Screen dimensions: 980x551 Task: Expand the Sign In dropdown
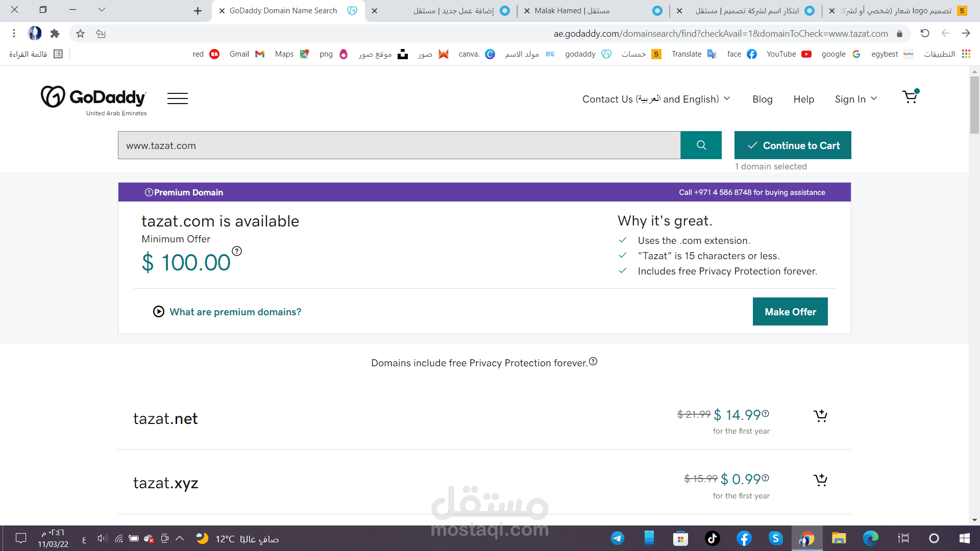855,99
